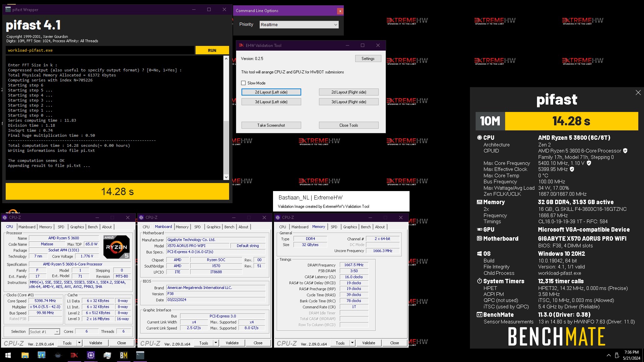Open Bench tab in first CPU-Z window
The width and height of the screenshot is (644, 362).
(x=93, y=227)
